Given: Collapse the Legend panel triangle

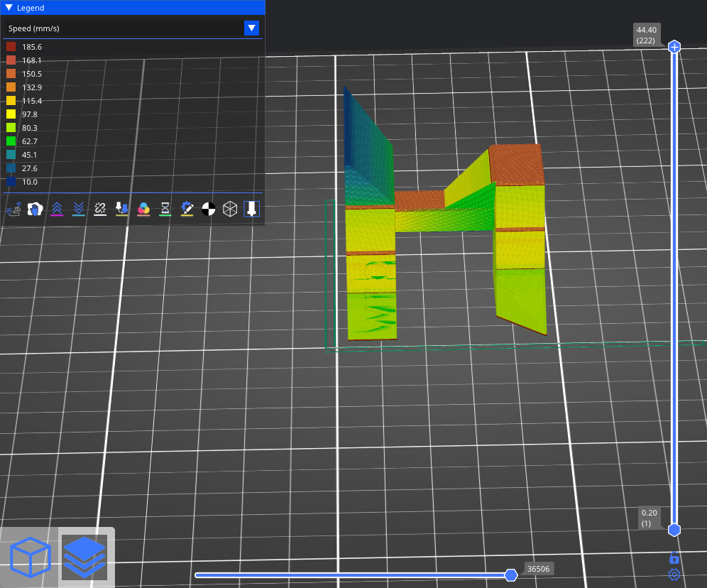Looking at the screenshot, I should [x=9, y=8].
